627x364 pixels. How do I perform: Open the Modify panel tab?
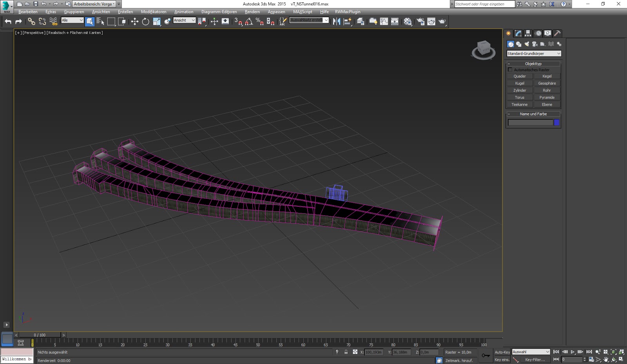(x=518, y=33)
